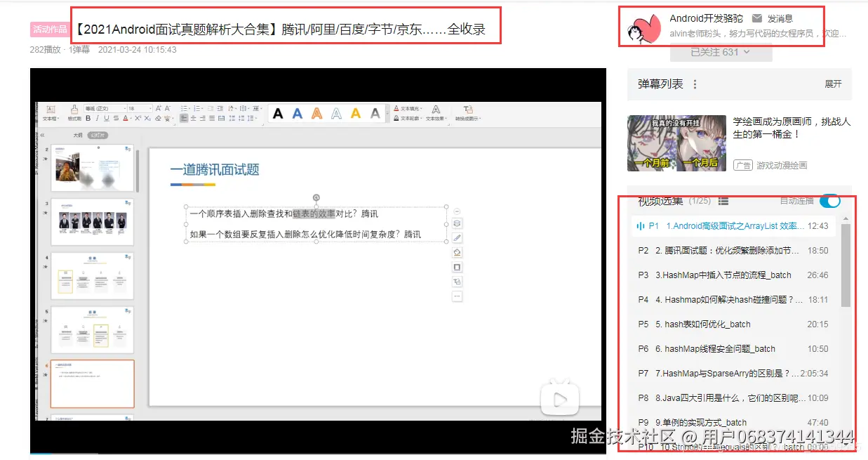Click the ad title 学绘画成为原画师

[792, 128]
